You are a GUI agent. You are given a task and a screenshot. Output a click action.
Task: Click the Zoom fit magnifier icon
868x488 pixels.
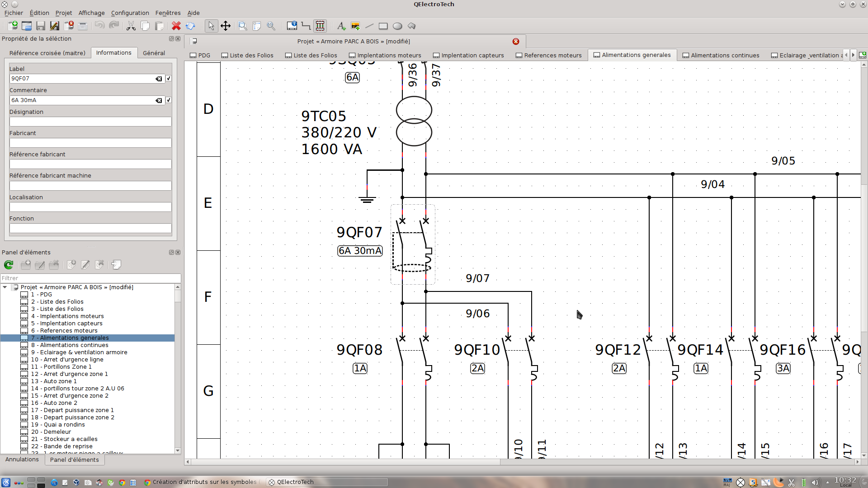[x=243, y=26]
